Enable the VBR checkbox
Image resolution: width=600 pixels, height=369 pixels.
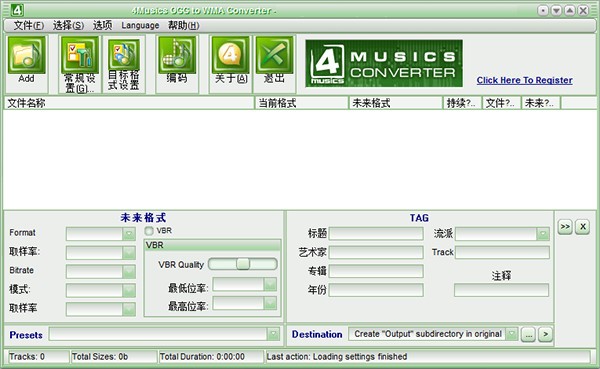pos(149,231)
